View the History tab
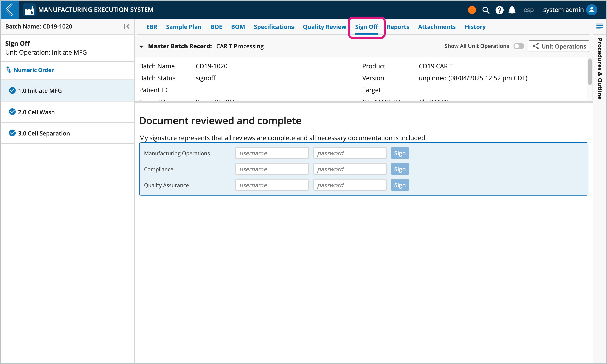 (x=475, y=27)
